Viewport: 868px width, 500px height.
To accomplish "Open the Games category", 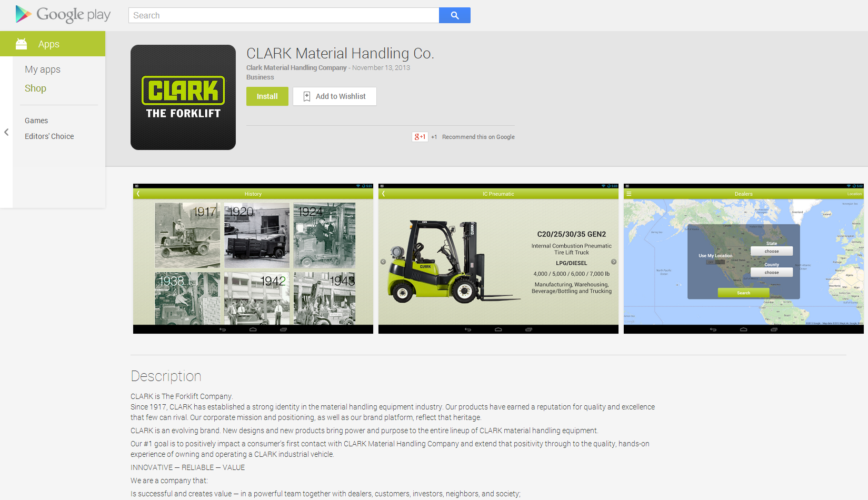I will (x=36, y=121).
